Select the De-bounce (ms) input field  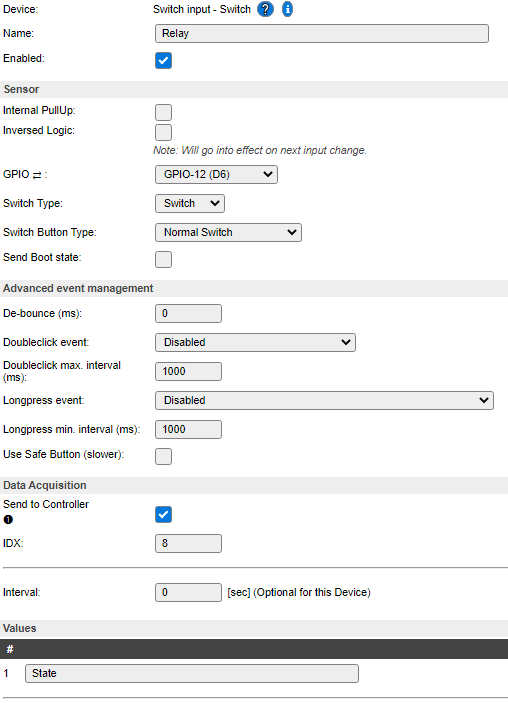pos(188,313)
